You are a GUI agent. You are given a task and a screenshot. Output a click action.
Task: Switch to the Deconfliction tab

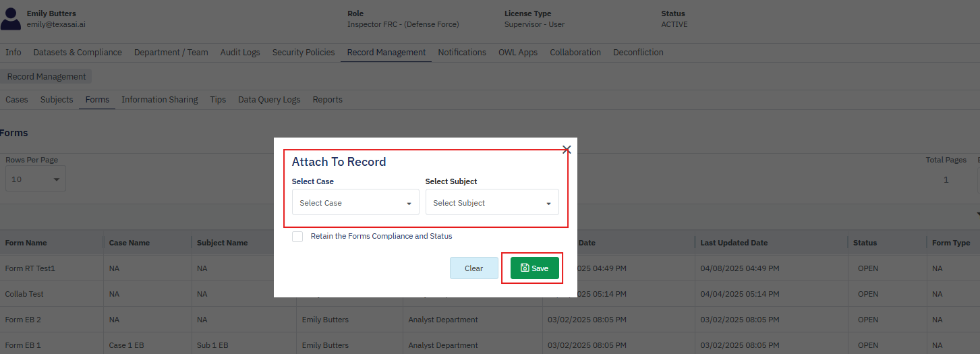tap(638, 53)
